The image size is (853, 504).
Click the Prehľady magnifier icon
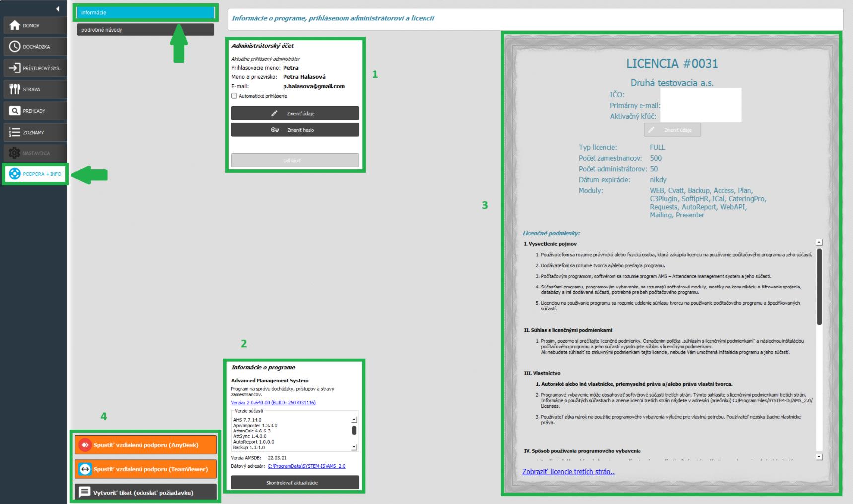(15, 111)
